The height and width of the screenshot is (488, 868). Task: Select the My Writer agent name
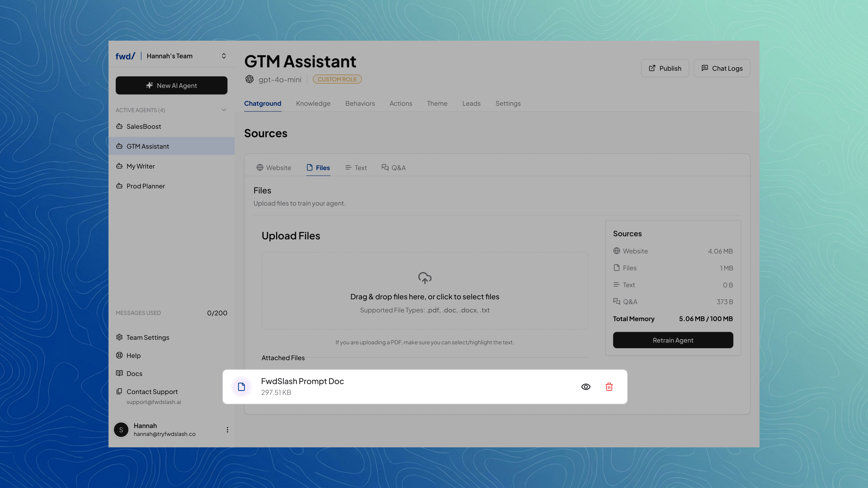141,166
